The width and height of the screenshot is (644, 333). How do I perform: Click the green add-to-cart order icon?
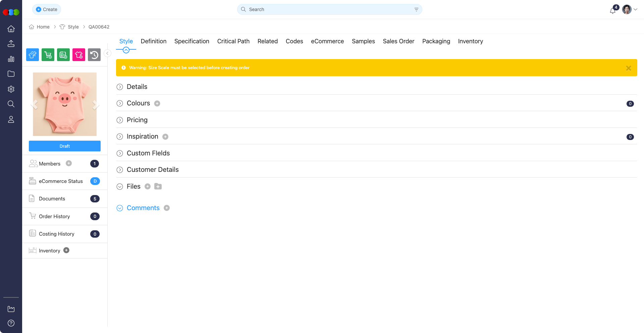48,55
